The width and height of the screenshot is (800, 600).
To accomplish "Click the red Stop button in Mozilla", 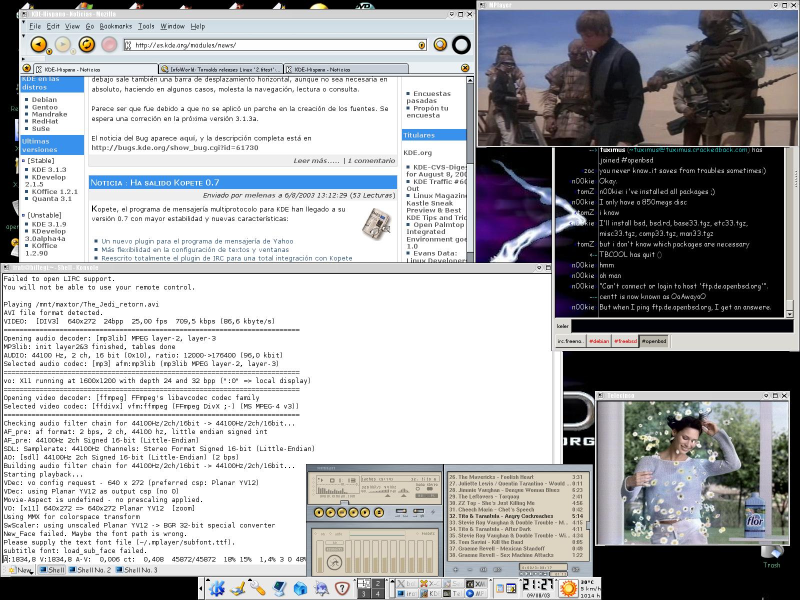I will [x=109, y=45].
